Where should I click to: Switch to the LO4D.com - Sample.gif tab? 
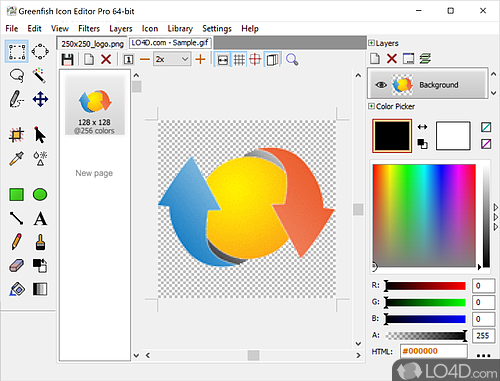[x=170, y=43]
